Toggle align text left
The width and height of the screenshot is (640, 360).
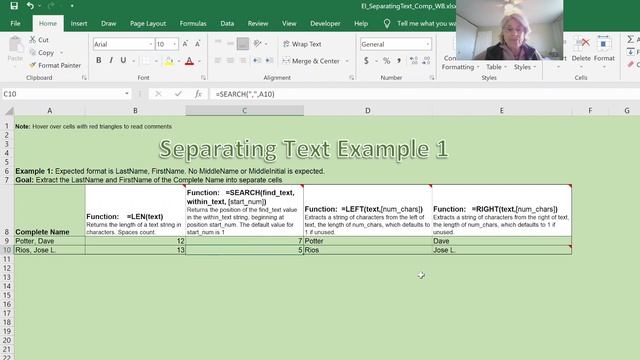(x=218, y=60)
